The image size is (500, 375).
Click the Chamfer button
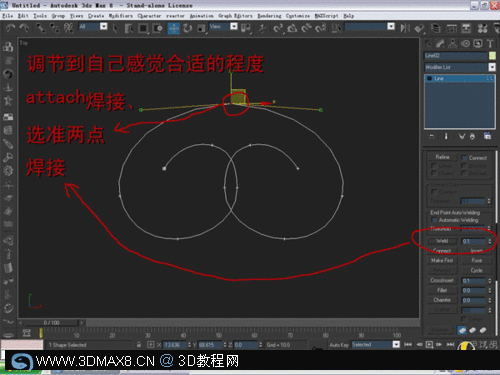442,300
